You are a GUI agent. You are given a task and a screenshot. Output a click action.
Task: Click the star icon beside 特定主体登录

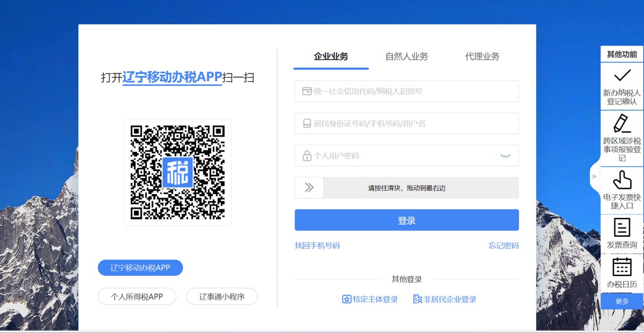[347, 299]
